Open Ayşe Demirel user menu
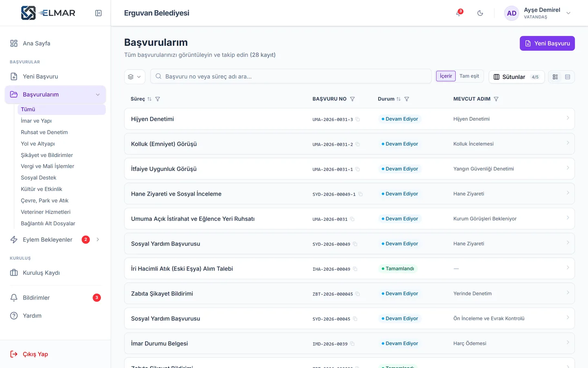The width and height of the screenshot is (588, 368). point(537,13)
